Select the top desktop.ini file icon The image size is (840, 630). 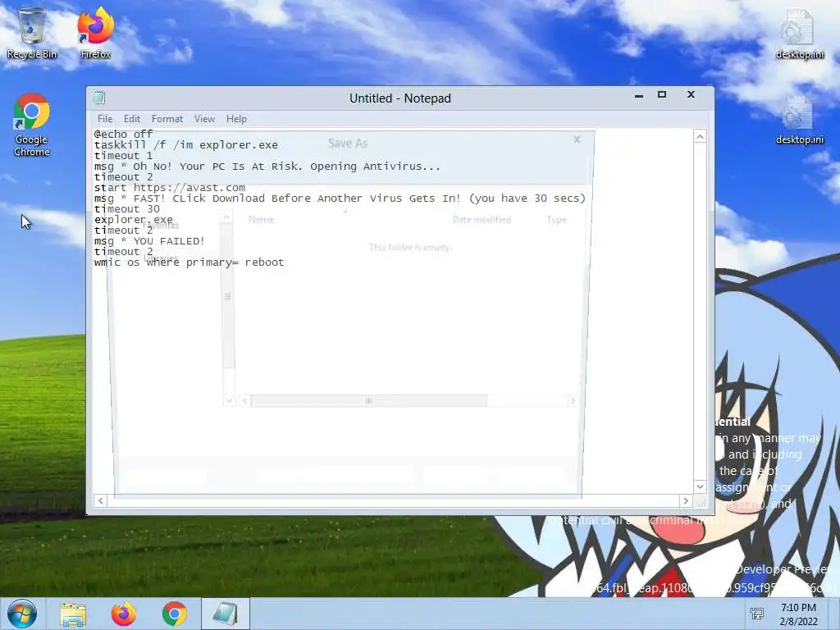pyautogui.click(x=800, y=33)
